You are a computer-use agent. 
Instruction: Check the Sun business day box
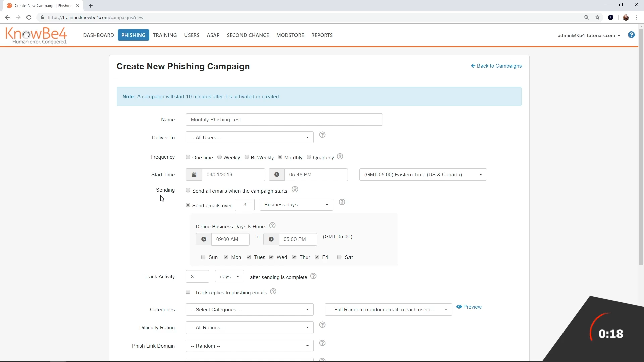pyautogui.click(x=203, y=257)
